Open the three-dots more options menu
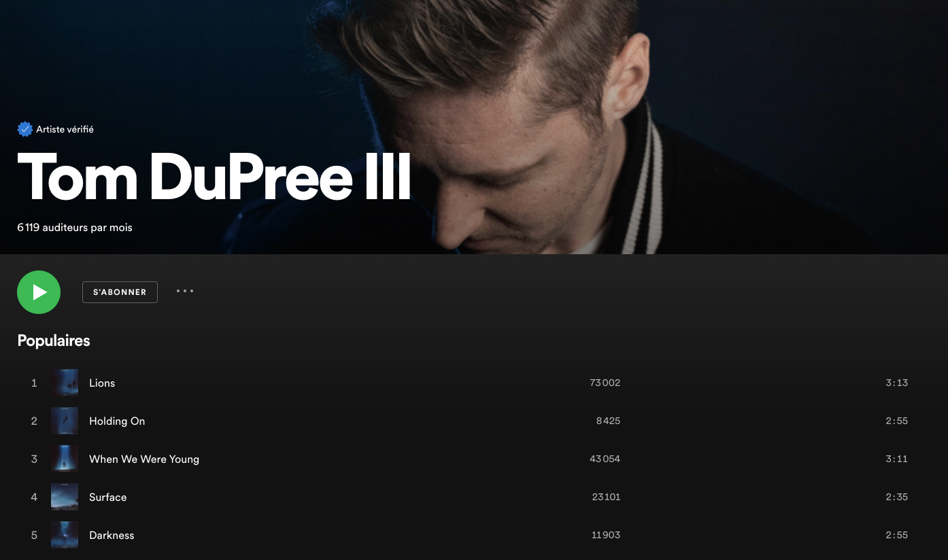The image size is (948, 560). coord(185,291)
